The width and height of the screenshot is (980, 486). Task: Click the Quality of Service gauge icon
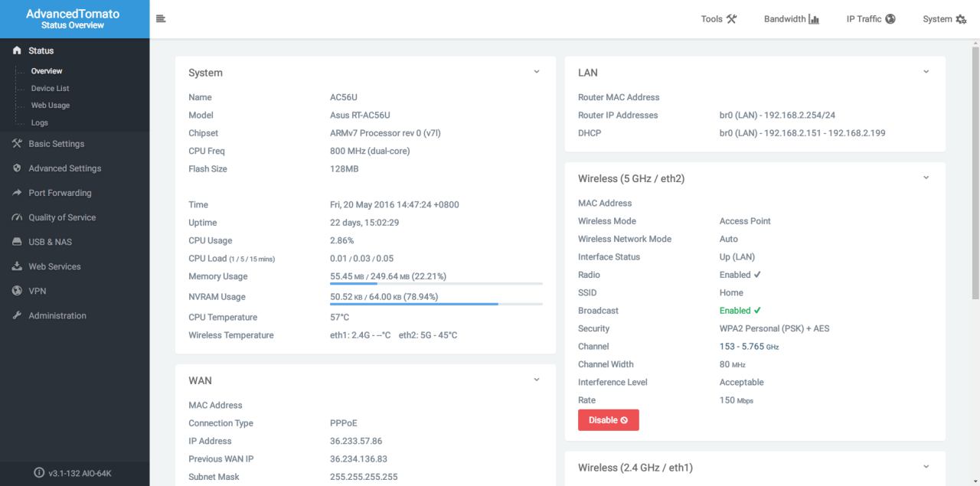coord(17,217)
